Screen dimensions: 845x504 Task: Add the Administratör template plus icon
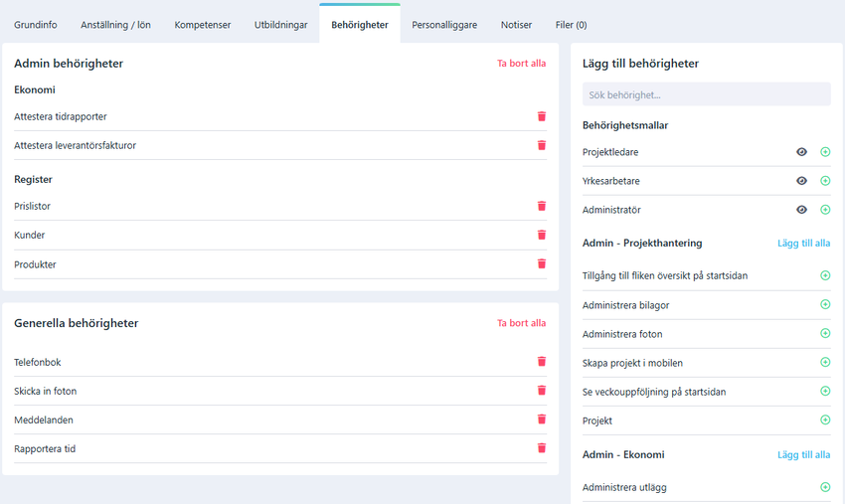[x=825, y=209]
